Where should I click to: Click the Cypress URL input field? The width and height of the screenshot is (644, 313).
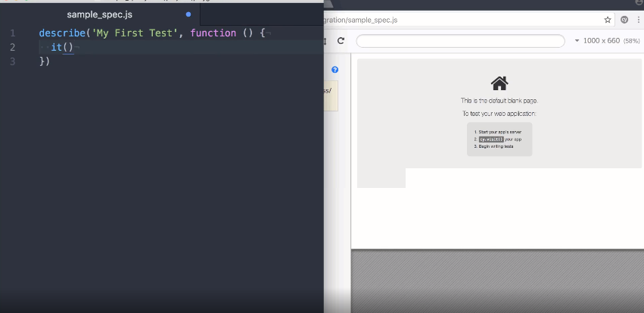pos(460,41)
